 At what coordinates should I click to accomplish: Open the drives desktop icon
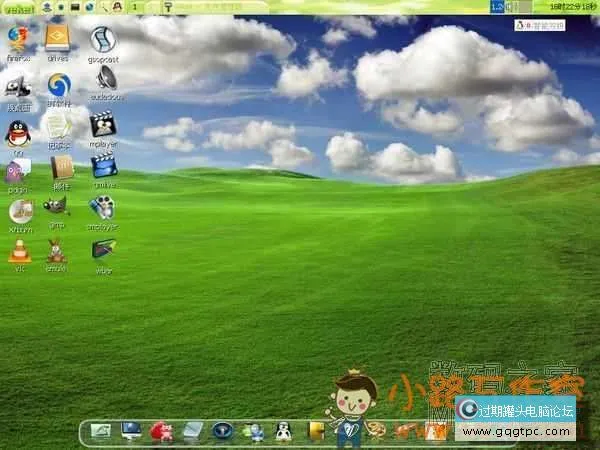click(x=57, y=38)
